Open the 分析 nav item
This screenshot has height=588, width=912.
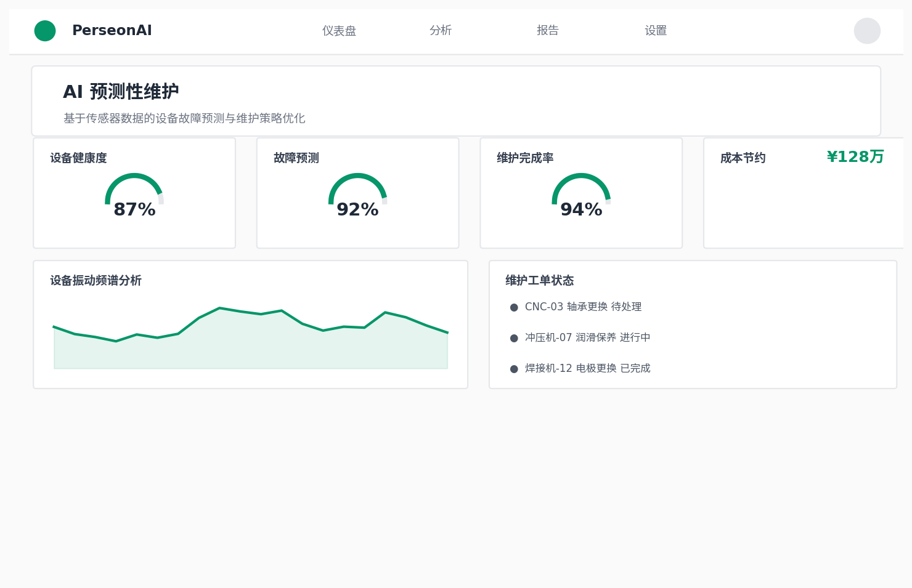tap(441, 30)
